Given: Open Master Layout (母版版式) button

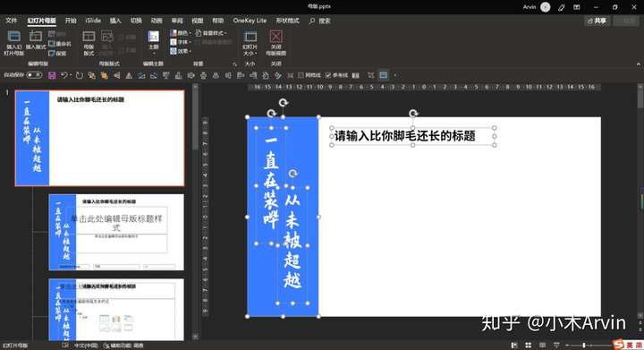Looking at the screenshot, I should point(89,43).
